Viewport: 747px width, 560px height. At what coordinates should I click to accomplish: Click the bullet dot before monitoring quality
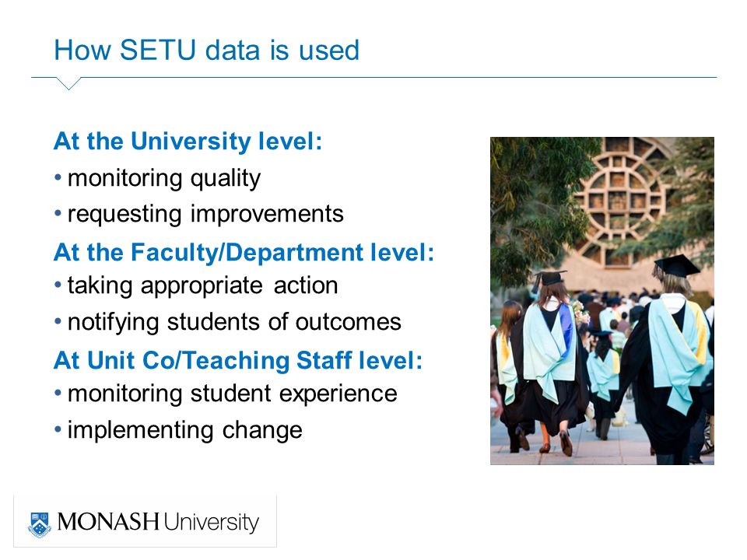[58, 178]
